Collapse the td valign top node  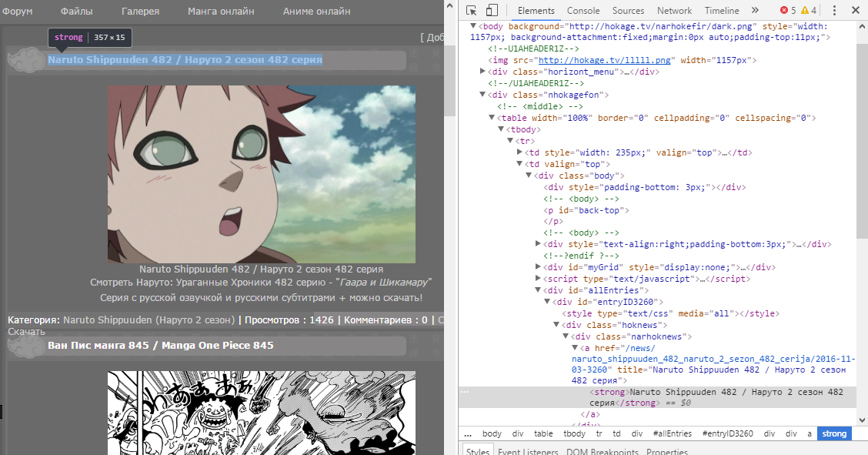tap(519, 164)
